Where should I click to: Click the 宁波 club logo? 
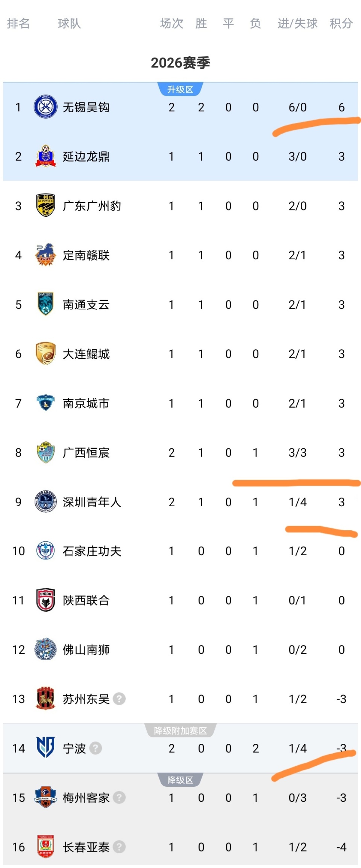(x=46, y=748)
